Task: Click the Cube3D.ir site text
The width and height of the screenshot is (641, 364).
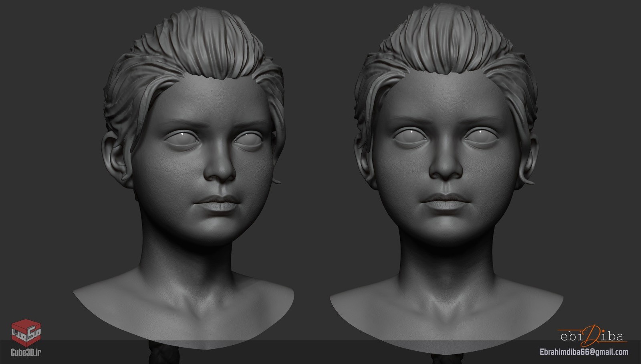Action: 26,353
